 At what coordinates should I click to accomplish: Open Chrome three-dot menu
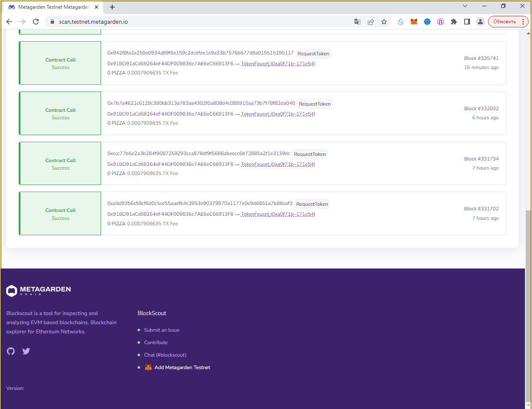[x=523, y=22]
